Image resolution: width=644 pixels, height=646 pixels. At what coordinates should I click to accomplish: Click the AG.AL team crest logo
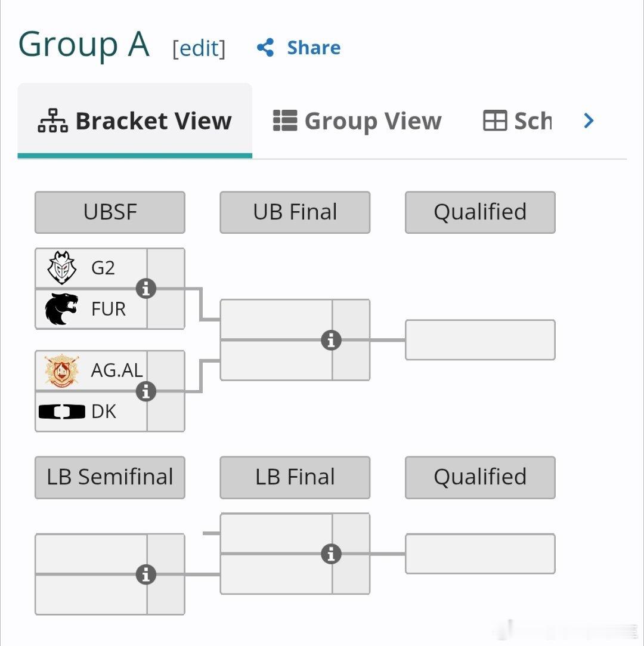pos(62,370)
